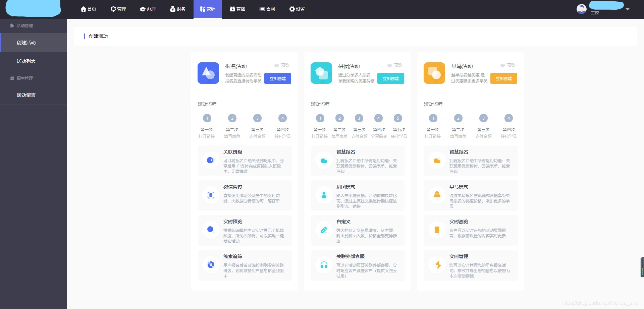Expand the 主校 account dropdown

(628, 9)
